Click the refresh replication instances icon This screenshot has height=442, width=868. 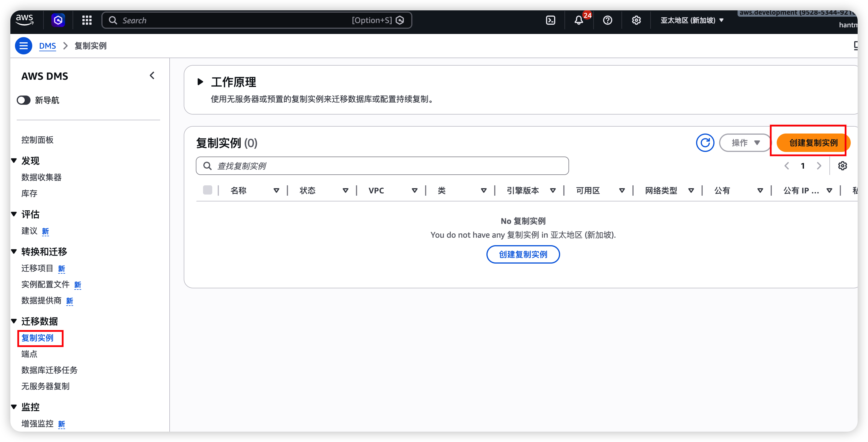tap(705, 143)
